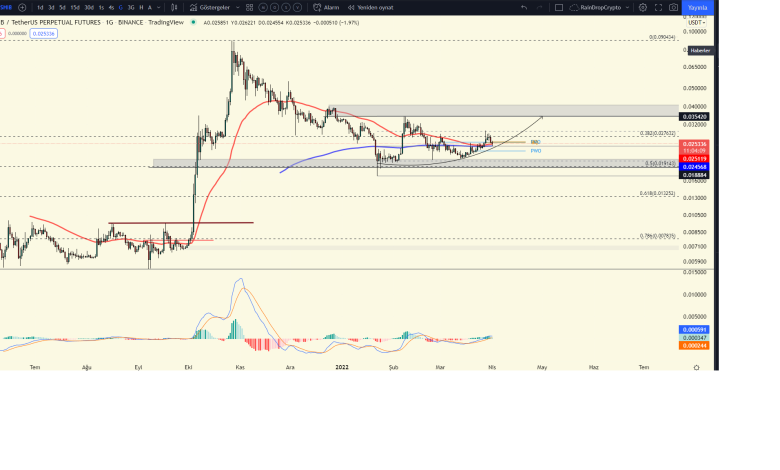The width and height of the screenshot is (780, 470).
Task: Open the RainDropCrypto layout dropdown
Action: pyautogui.click(x=600, y=7)
